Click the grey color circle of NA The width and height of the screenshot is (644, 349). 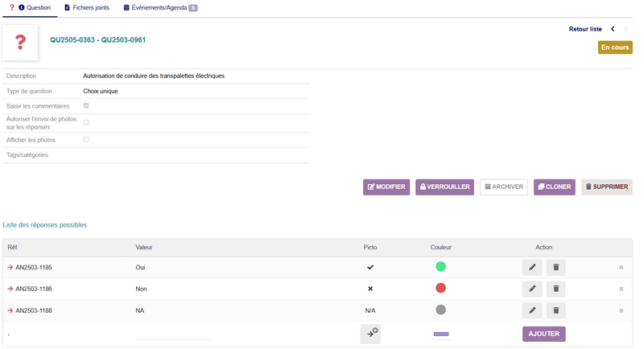click(x=440, y=310)
